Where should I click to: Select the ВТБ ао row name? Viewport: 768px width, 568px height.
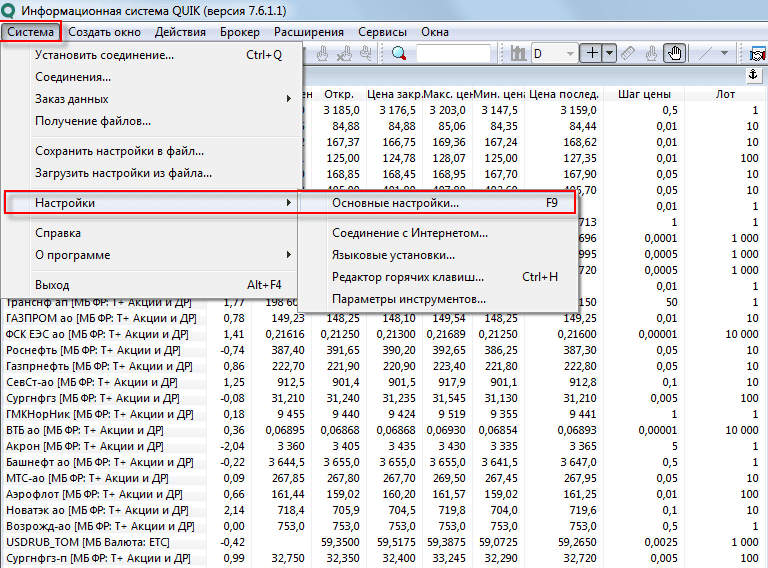[85, 430]
